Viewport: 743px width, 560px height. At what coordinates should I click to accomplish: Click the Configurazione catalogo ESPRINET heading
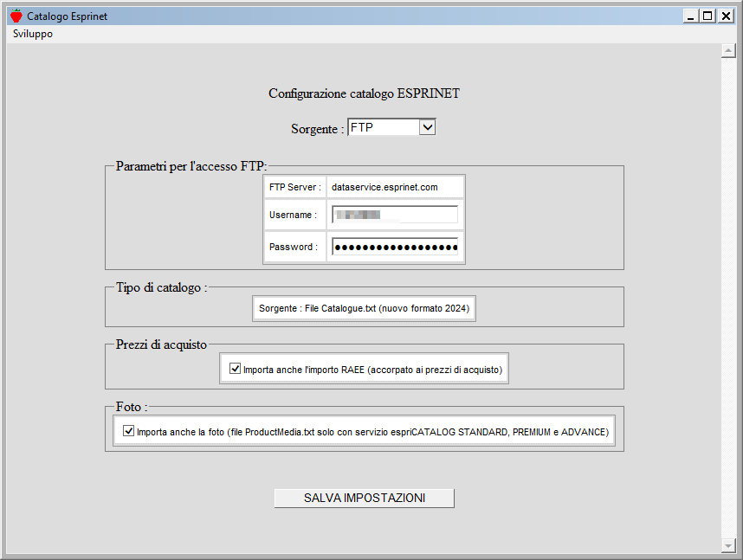tap(364, 93)
